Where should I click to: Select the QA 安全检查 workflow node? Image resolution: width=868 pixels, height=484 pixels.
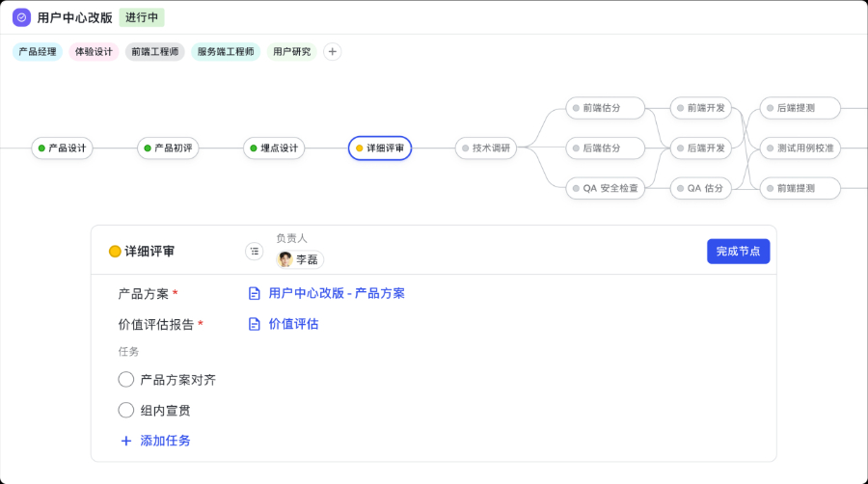click(606, 189)
